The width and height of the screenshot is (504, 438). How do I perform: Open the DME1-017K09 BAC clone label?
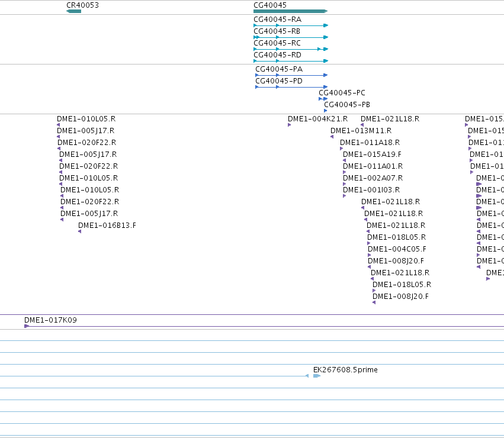pos(50,320)
